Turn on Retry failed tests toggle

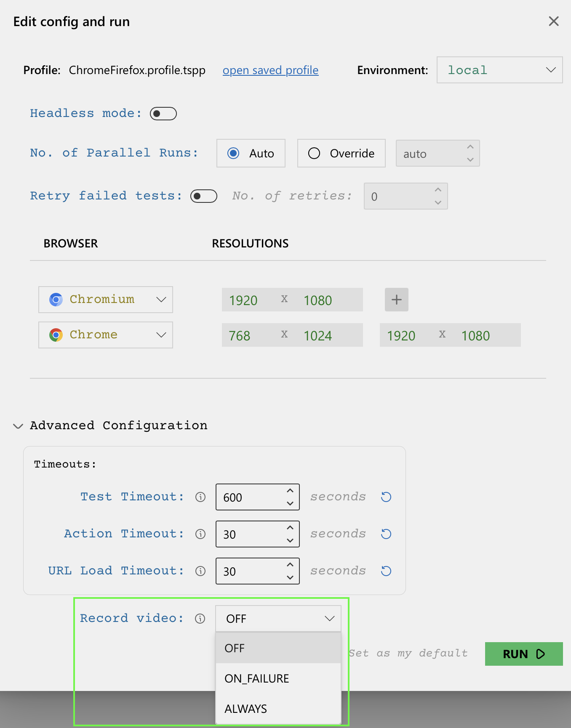click(x=203, y=196)
